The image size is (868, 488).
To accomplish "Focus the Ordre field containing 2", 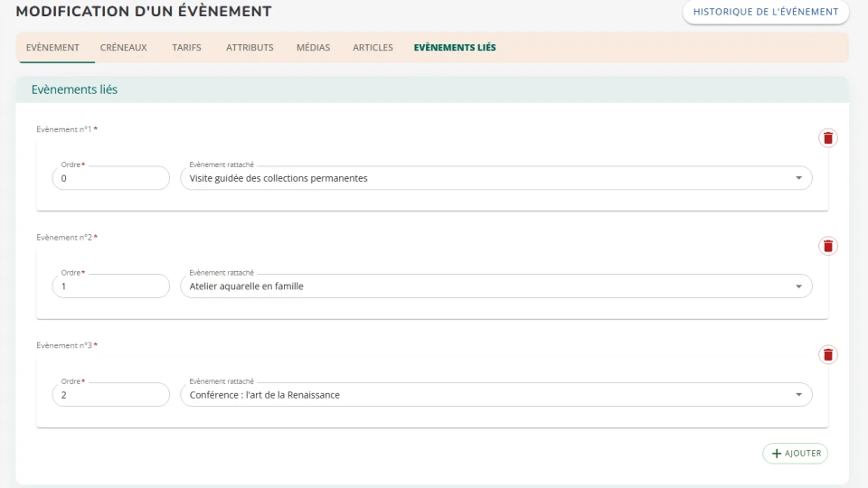I will [110, 395].
